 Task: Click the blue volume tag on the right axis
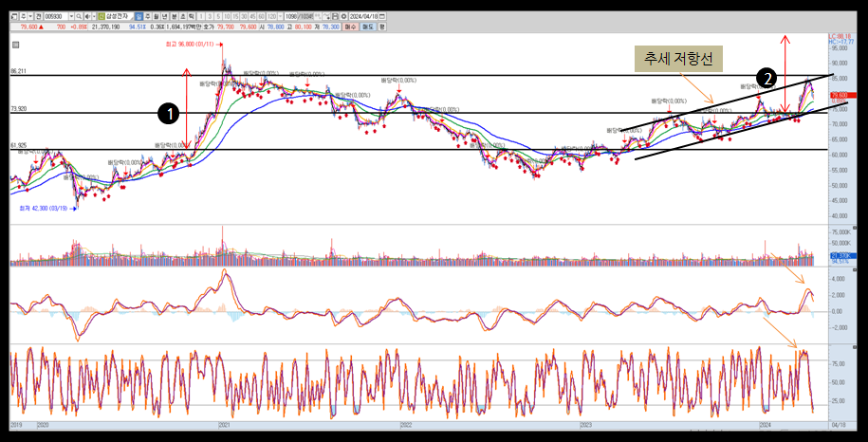tap(843, 255)
